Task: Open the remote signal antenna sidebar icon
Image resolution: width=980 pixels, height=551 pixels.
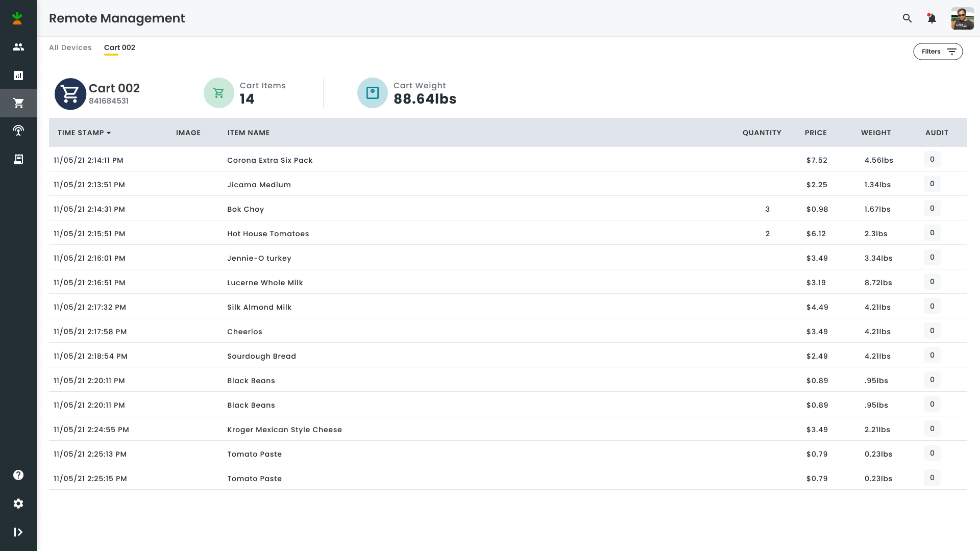Action: (18, 131)
